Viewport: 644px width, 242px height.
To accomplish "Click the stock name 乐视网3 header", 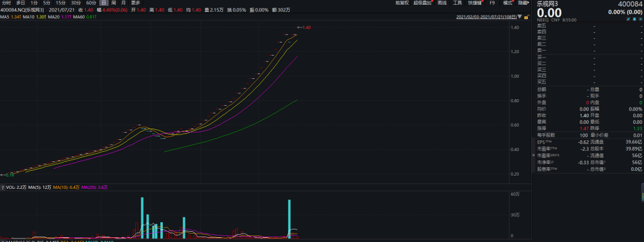I will point(548,4).
